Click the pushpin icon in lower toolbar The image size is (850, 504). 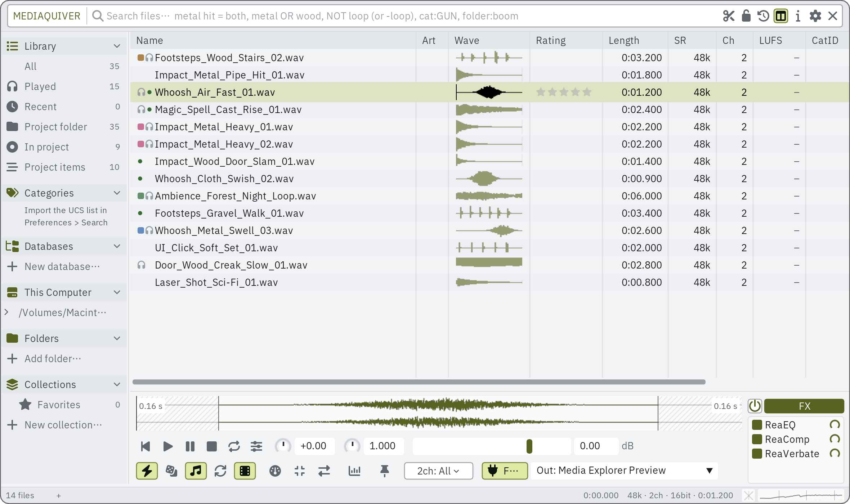tap(385, 471)
